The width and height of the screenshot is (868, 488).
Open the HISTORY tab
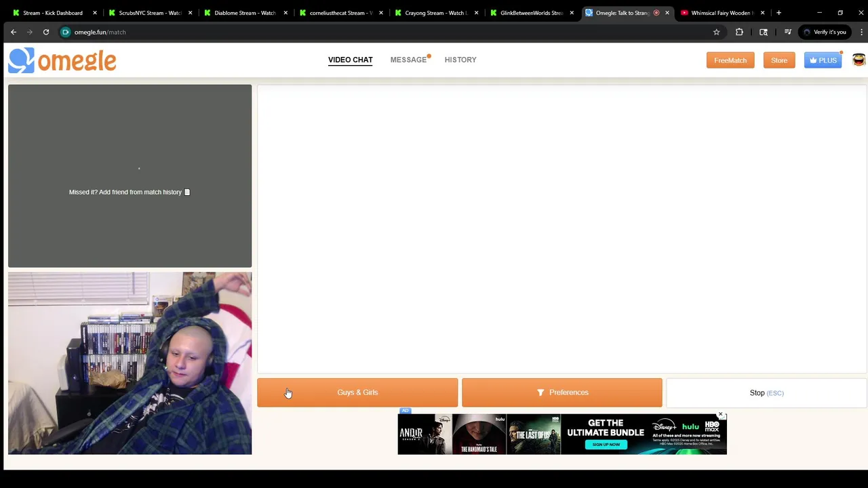point(460,60)
